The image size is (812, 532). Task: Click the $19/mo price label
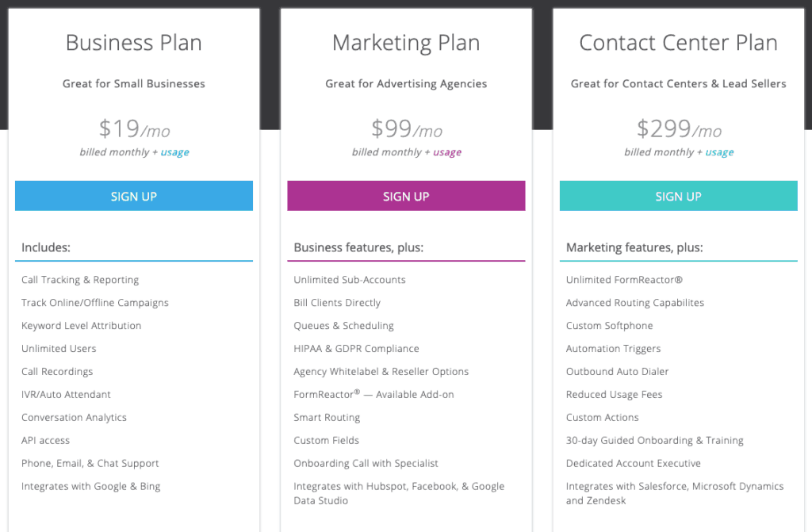(133, 128)
